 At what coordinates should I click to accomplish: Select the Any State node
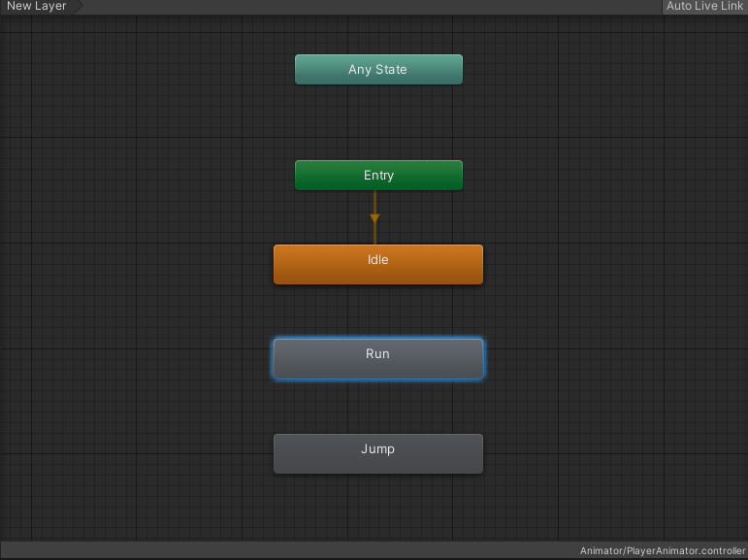tap(378, 70)
